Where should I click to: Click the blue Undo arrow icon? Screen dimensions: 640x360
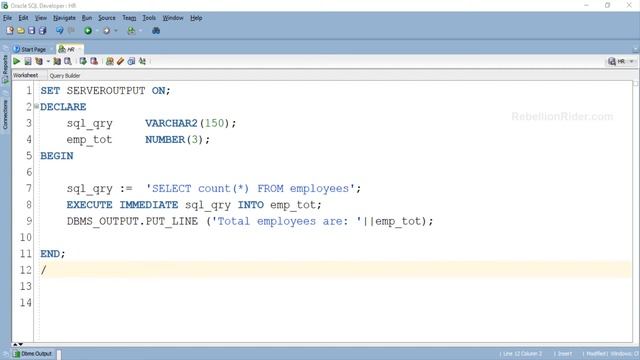60,31
